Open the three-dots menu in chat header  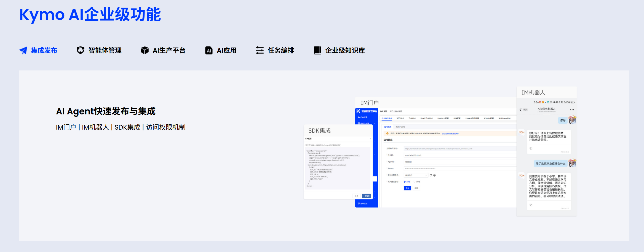tap(572, 110)
